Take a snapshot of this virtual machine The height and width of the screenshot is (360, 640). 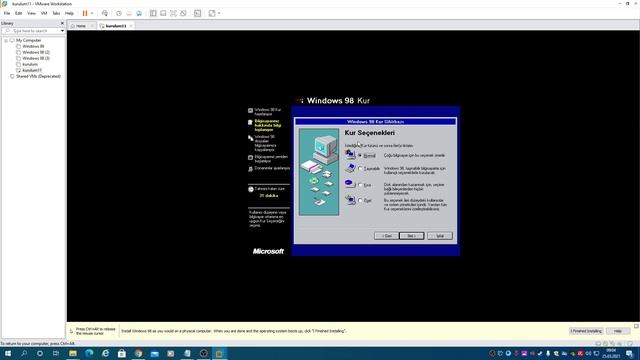tap(119, 13)
